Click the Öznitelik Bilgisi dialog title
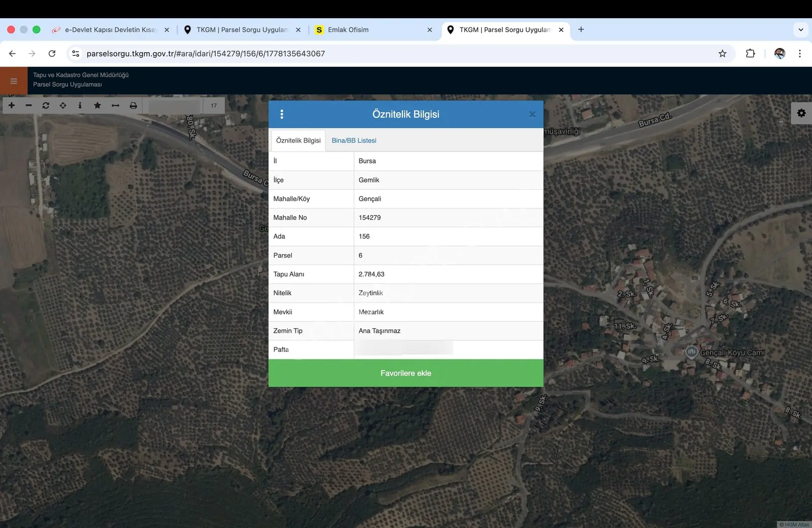Image resolution: width=812 pixels, height=528 pixels. click(x=405, y=114)
